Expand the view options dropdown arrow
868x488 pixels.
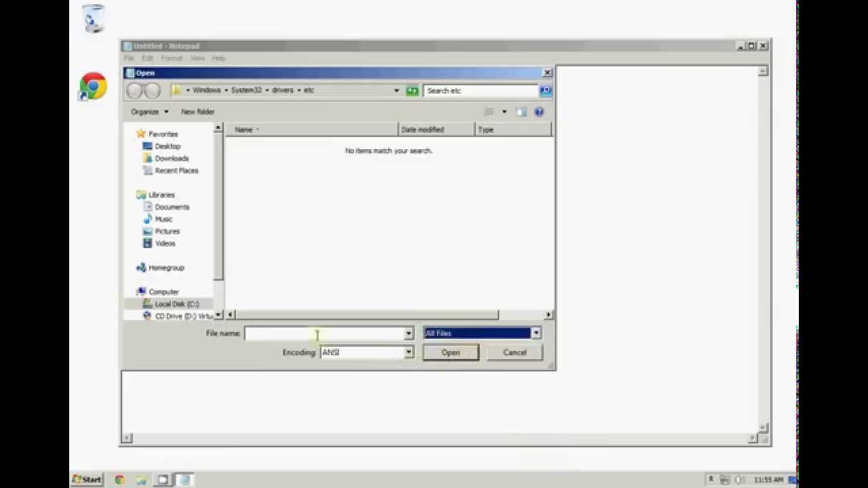504,112
